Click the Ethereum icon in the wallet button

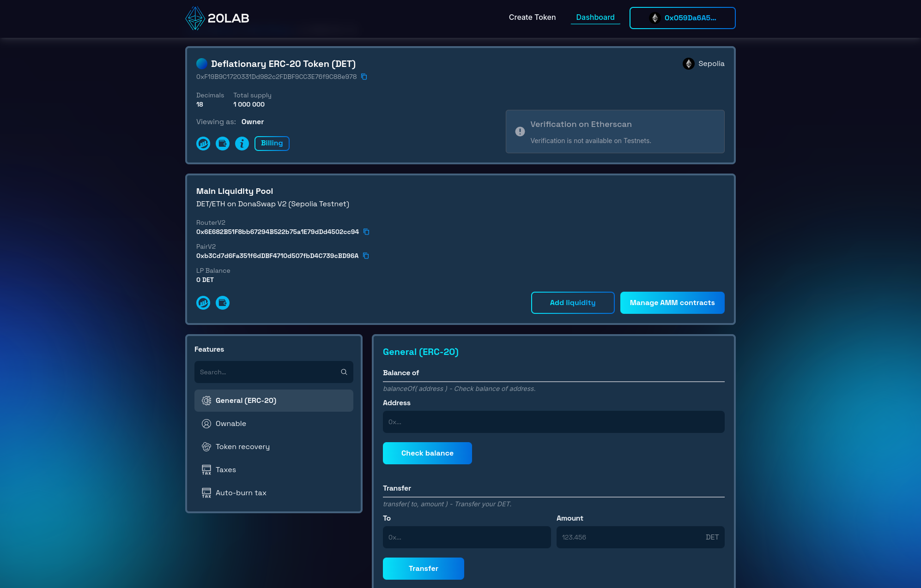(x=655, y=18)
